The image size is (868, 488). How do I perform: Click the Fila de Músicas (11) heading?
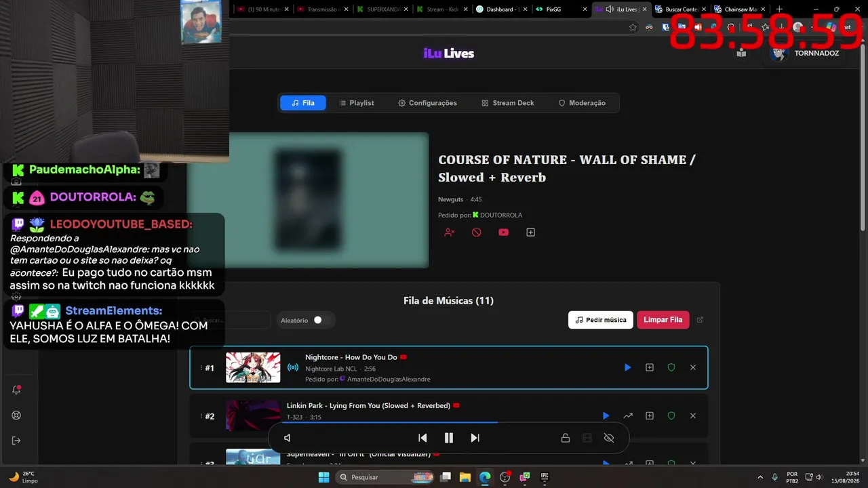click(x=448, y=301)
